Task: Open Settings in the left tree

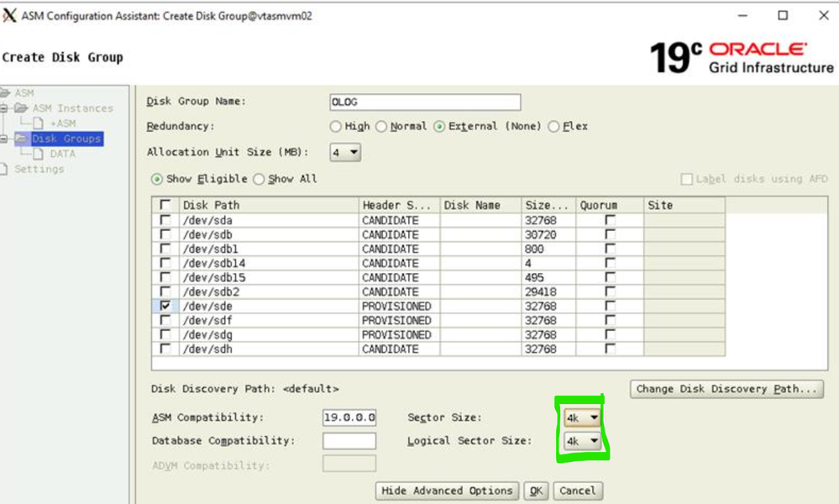Action: [x=39, y=169]
